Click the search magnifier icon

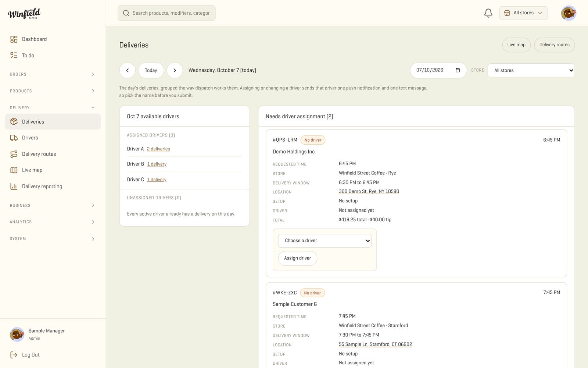[x=126, y=13]
